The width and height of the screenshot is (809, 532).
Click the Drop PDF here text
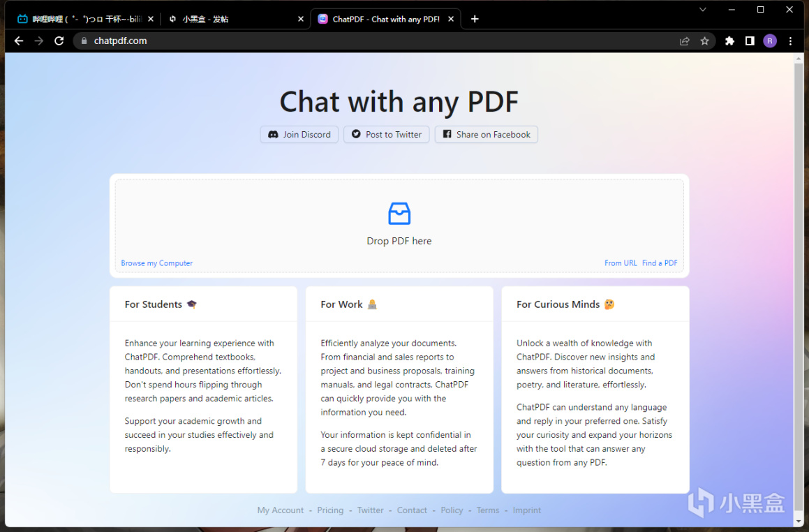pyautogui.click(x=399, y=241)
